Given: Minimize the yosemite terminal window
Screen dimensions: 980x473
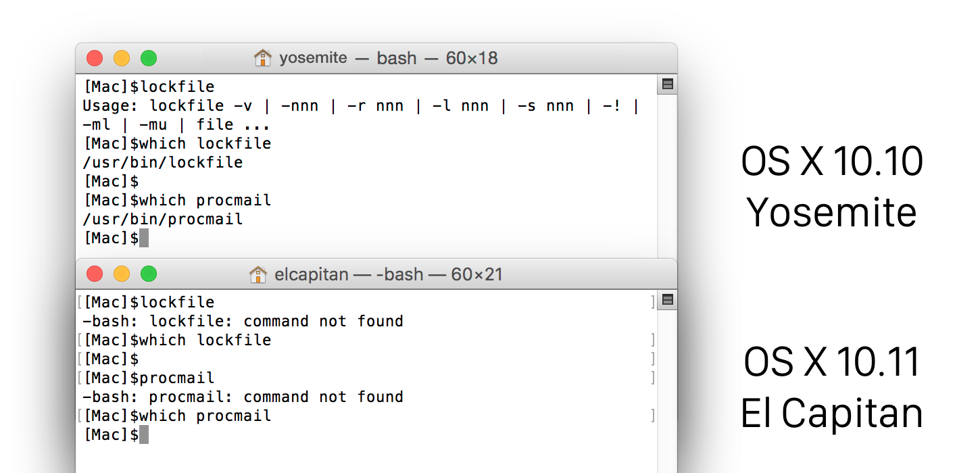Looking at the screenshot, I should 122,58.
